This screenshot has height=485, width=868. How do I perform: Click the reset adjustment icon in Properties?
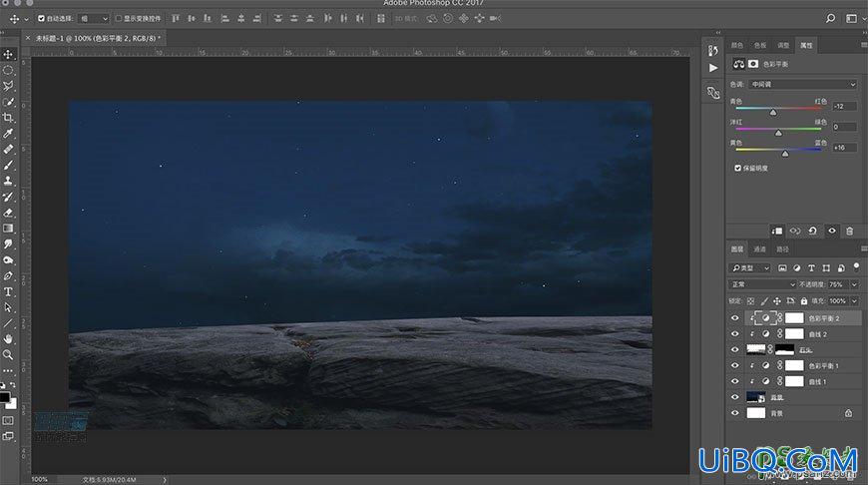pyautogui.click(x=813, y=231)
